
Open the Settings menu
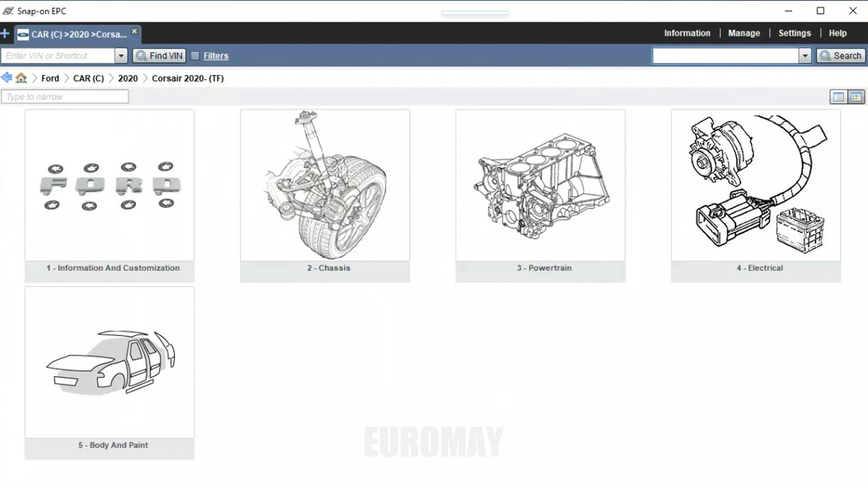tap(794, 33)
